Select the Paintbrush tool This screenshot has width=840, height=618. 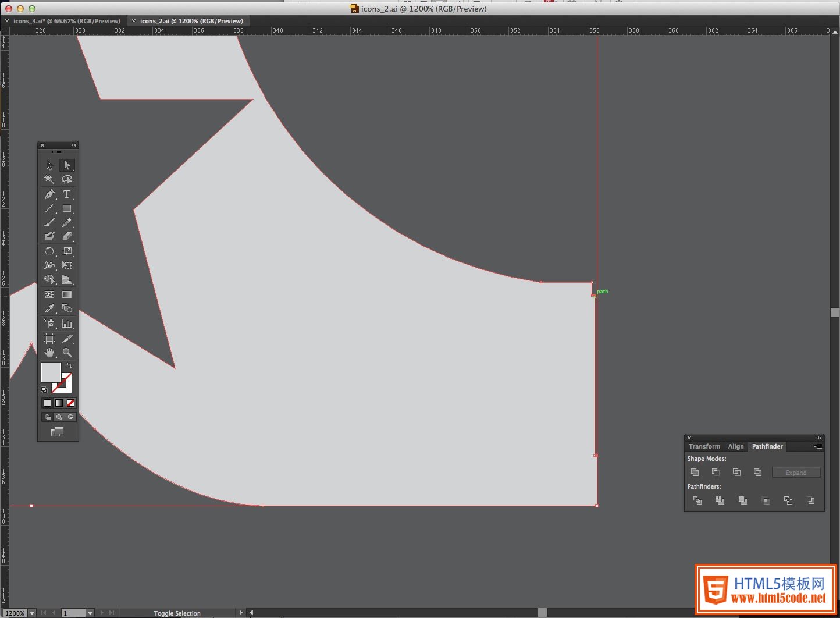(49, 222)
